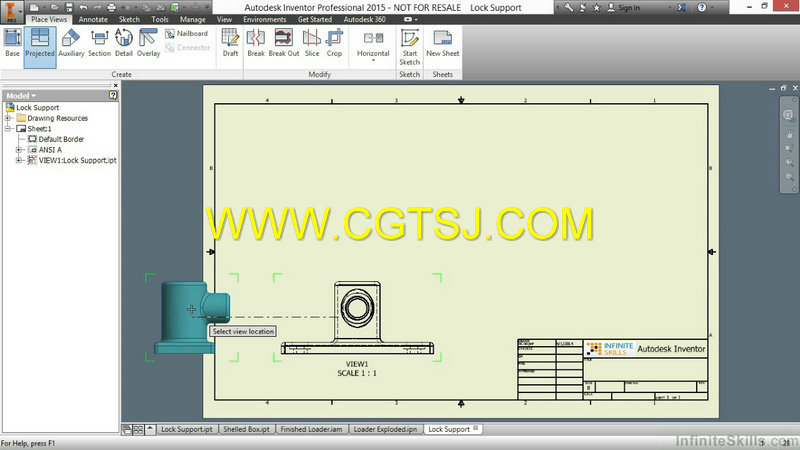
Task: Open the application menu dropdown arrow
Action: (20, 10)
